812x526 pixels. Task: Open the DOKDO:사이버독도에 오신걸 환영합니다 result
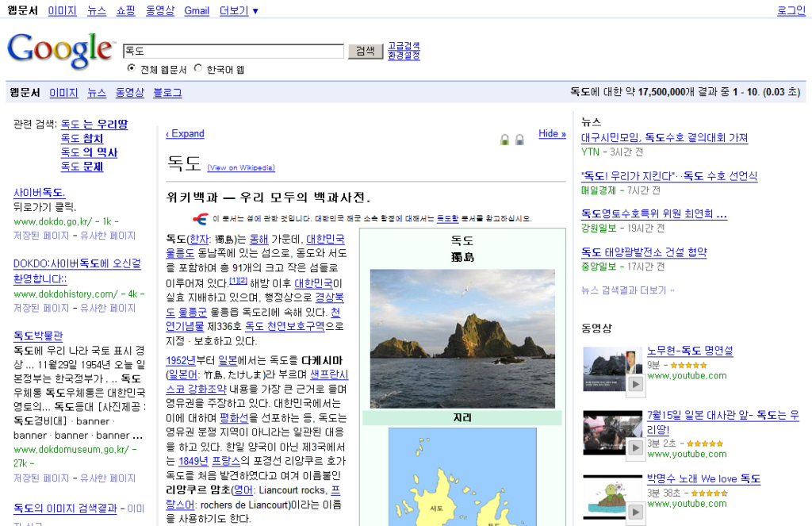click(77, 271)
